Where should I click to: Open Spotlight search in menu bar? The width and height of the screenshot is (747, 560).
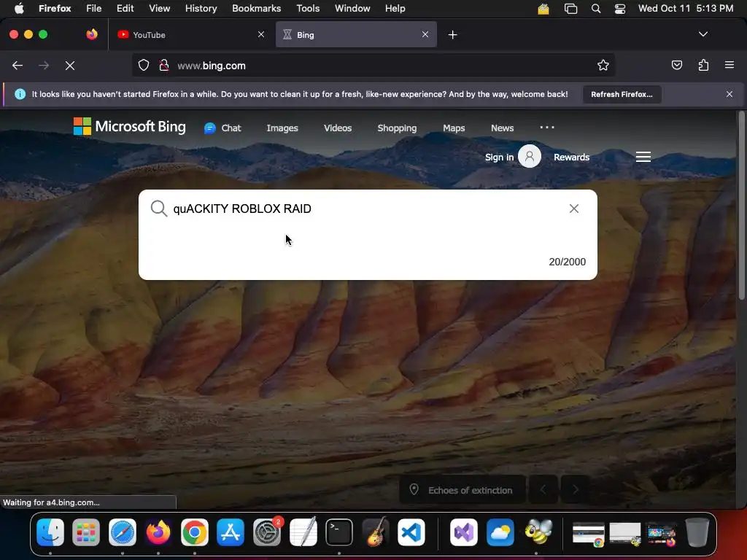click(x=595, y=8)
